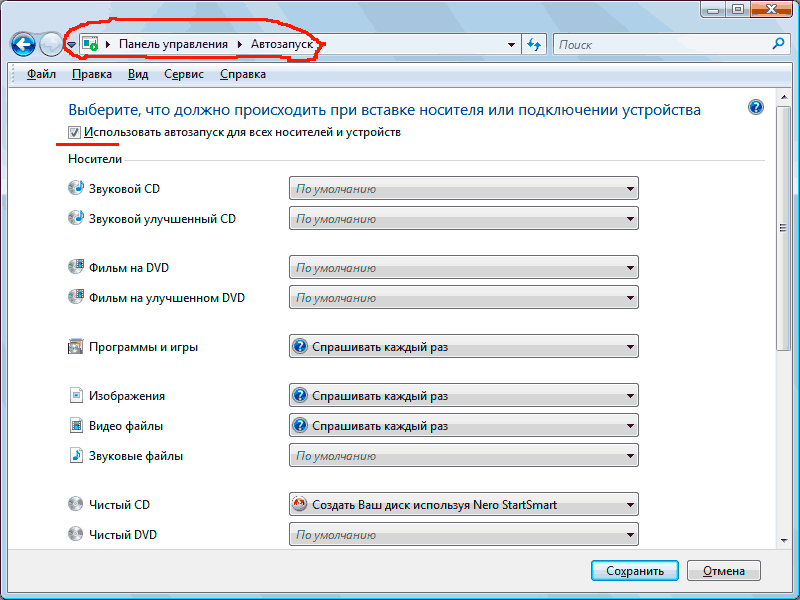Viewport: 800px width, 600px height.
Task: Click the Refresh button beside address bar
Action: (534, 44)
